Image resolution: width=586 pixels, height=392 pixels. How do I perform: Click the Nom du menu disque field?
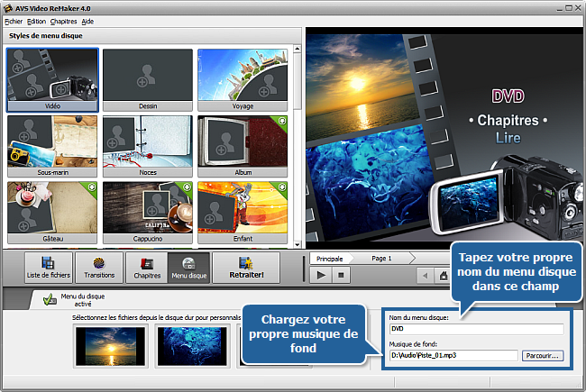coord(474,329)
